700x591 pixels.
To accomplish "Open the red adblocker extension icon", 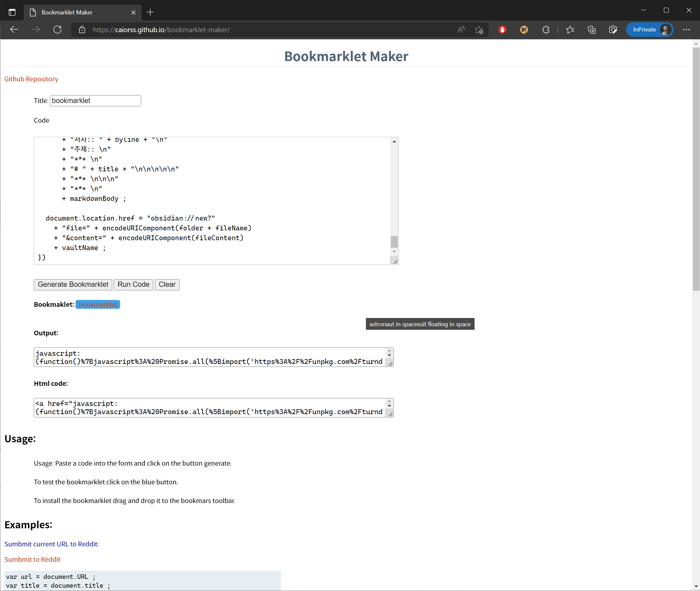I will pyautogui.click(x=502, y=30).
